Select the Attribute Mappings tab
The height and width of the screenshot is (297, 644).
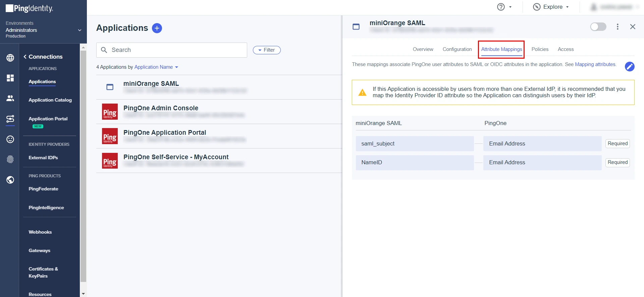point(501,49)
